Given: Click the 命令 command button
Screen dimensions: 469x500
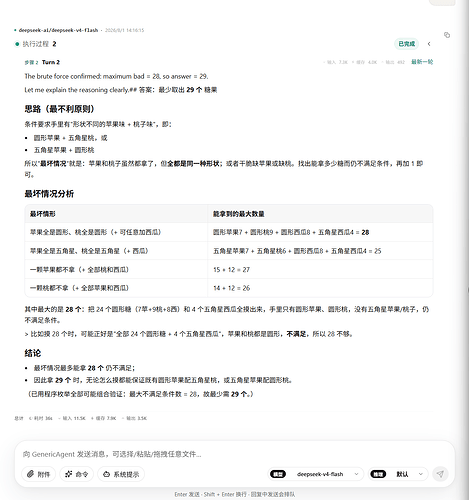Looking at the screenshot, I should pyautogui.click(x=76, y=474).
